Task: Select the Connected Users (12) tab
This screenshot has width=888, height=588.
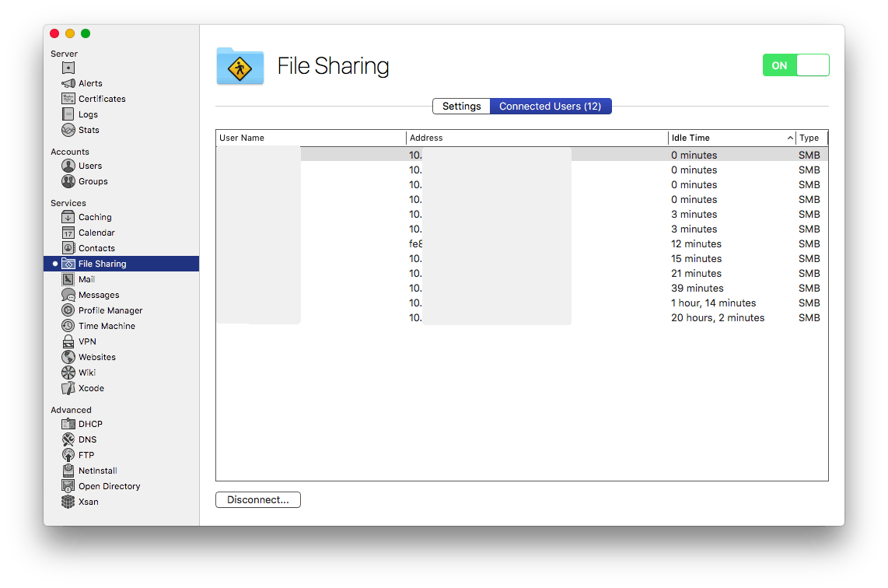Action: click(550, 106)
